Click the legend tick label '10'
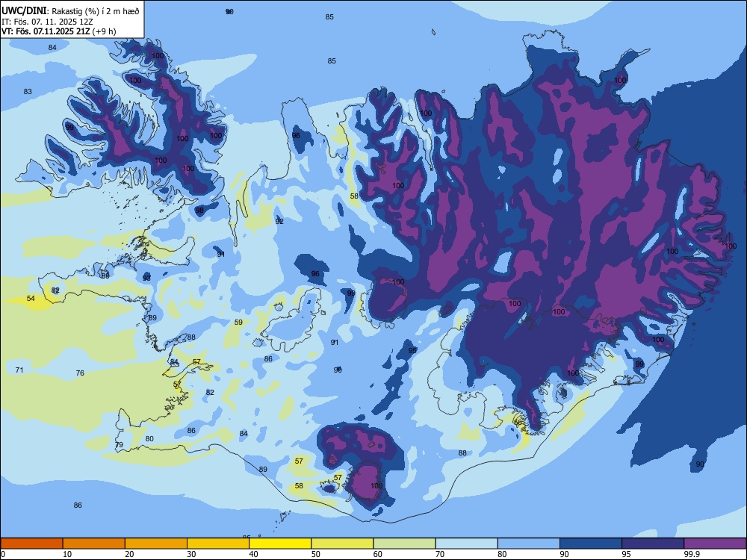The height and width of the screenshot is (560, 747). (67, 554)
